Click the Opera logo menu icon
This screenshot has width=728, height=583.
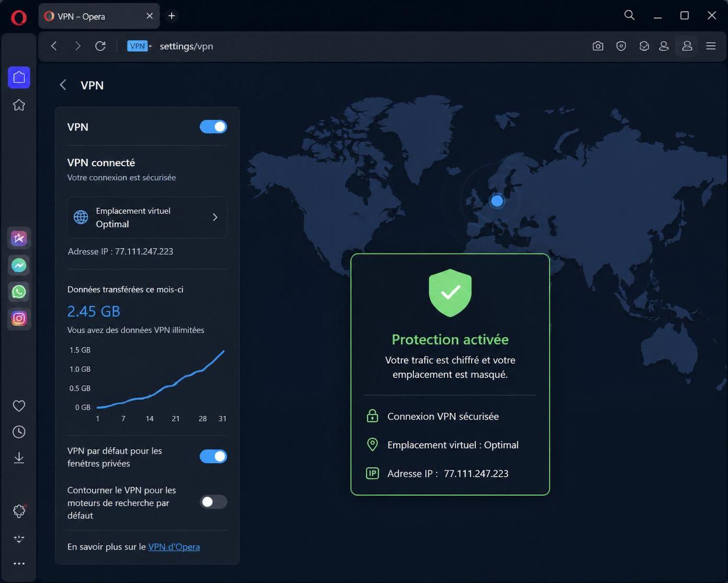pos(19,18)
